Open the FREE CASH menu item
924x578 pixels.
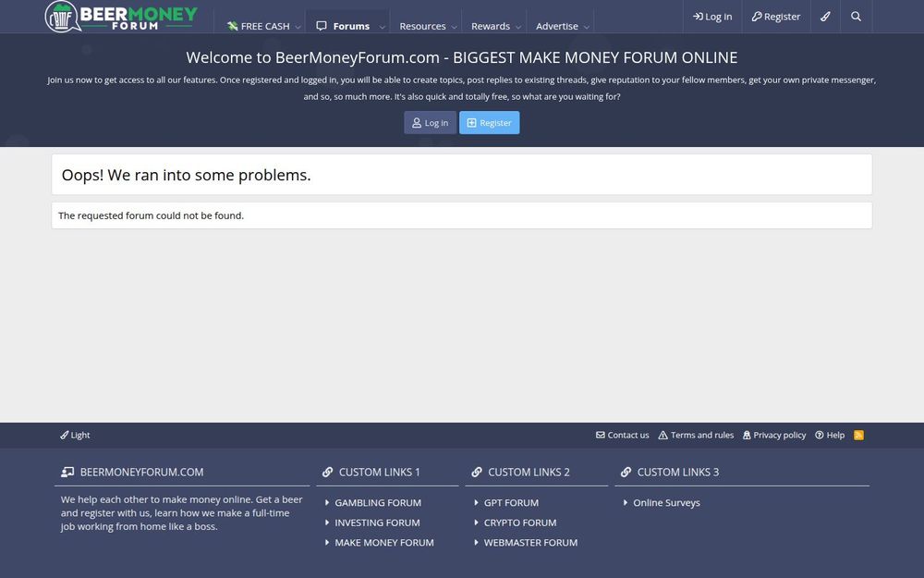(258, 26)
